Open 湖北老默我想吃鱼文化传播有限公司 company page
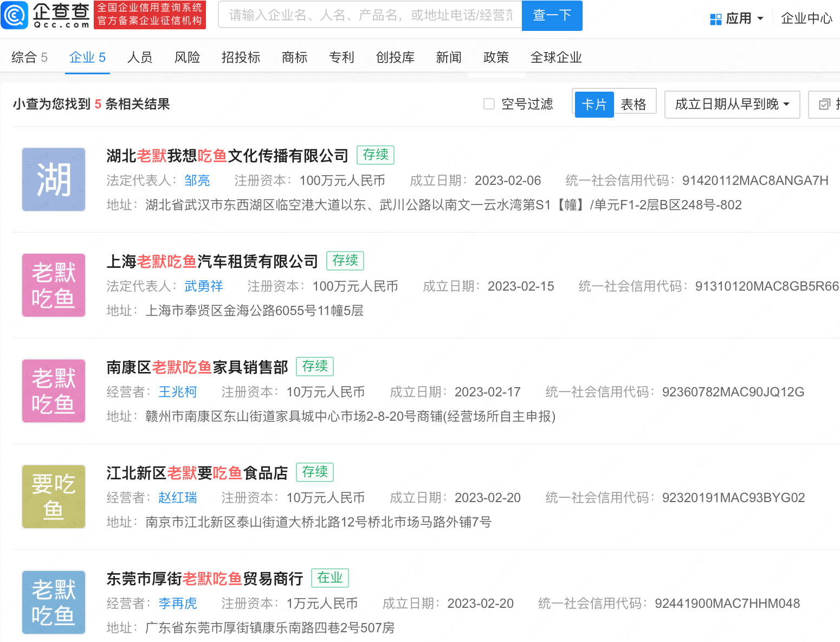 227,156
